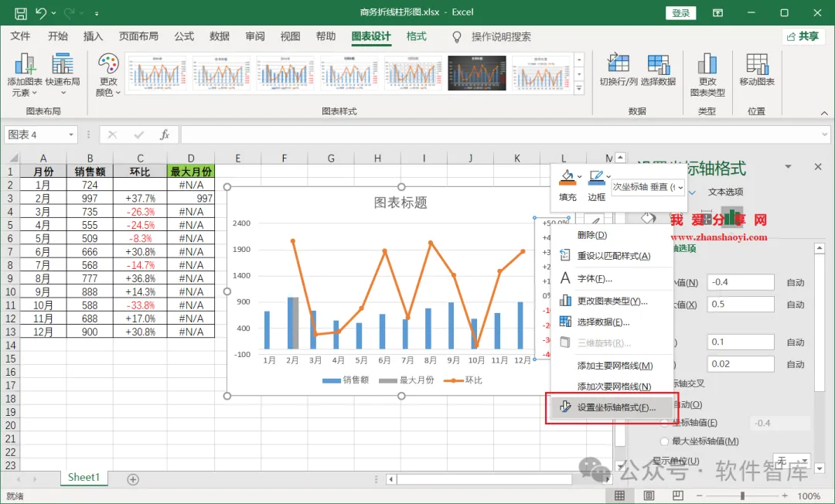
Task: Open the 边框 color dropdown arrow
Action: (x=608, y=177)
